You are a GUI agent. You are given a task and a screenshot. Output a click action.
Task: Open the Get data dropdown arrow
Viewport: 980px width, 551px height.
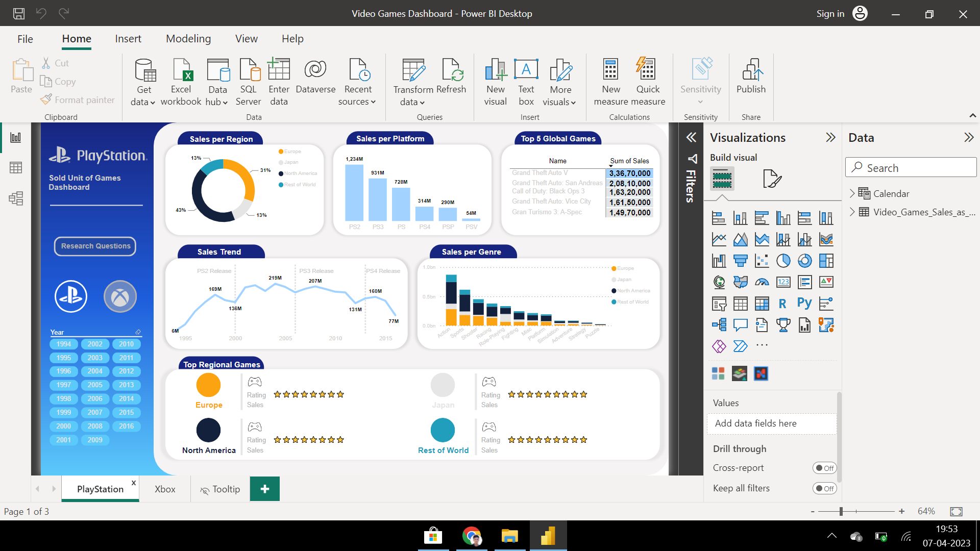pos(152,103)
